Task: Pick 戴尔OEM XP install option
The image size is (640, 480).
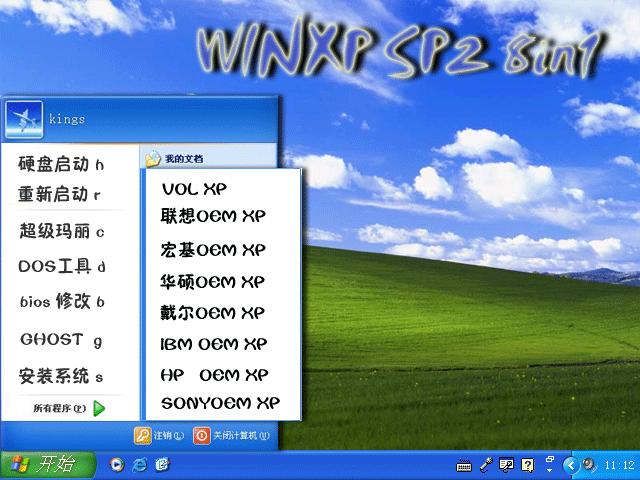Action: [x=212, y=313]
